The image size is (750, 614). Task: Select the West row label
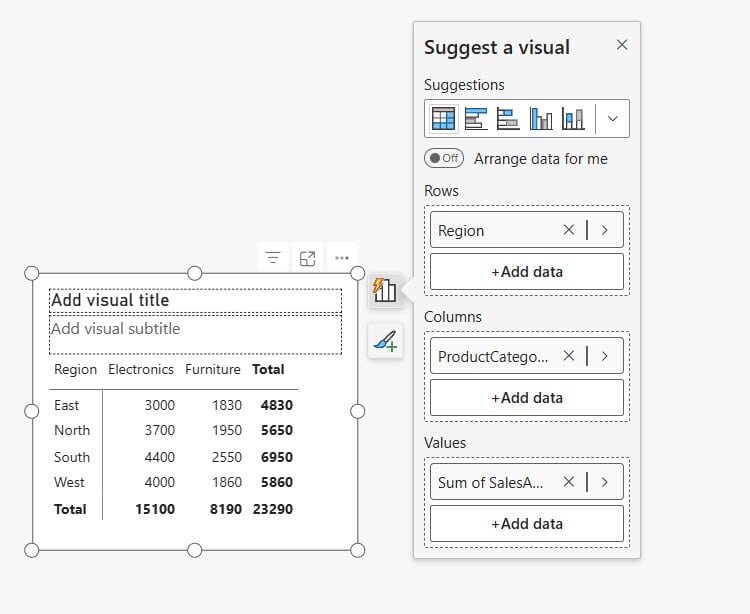pyautogui.click(x=69, y=482)
